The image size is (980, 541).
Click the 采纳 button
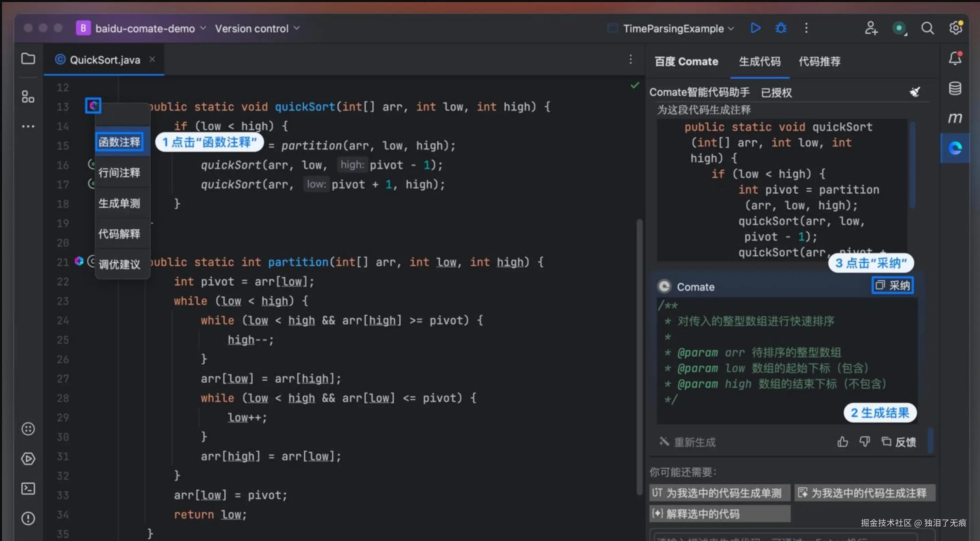(x=893, y=285)
